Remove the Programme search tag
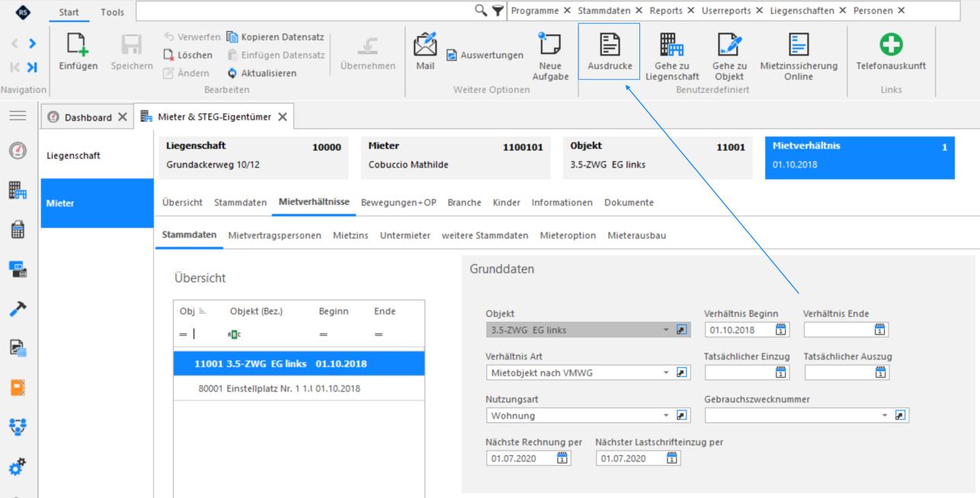 point(567,11)
